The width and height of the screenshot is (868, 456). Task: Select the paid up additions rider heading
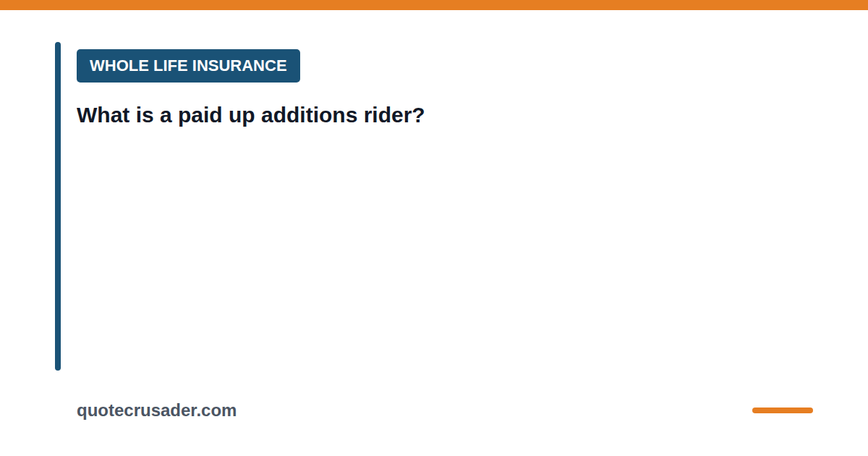(250, 115)
